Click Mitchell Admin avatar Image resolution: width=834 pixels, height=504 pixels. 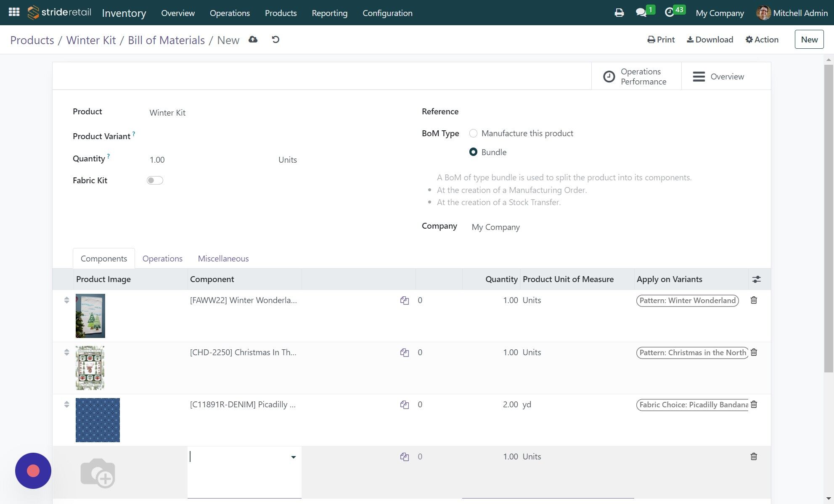click(x=763, y=13)
